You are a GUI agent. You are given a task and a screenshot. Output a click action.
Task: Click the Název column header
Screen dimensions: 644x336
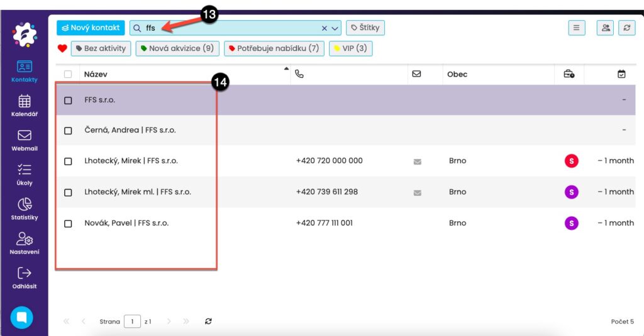click(96, 74)
